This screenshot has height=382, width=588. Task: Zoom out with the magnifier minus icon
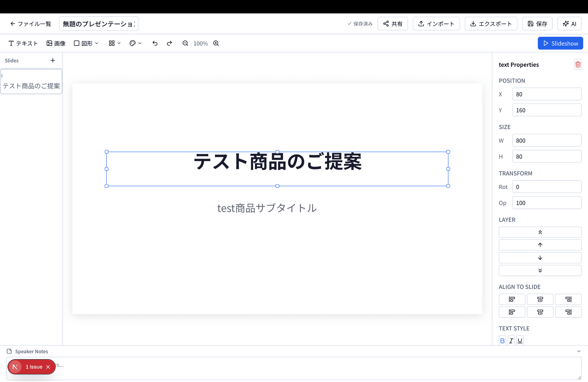[185, 43]
